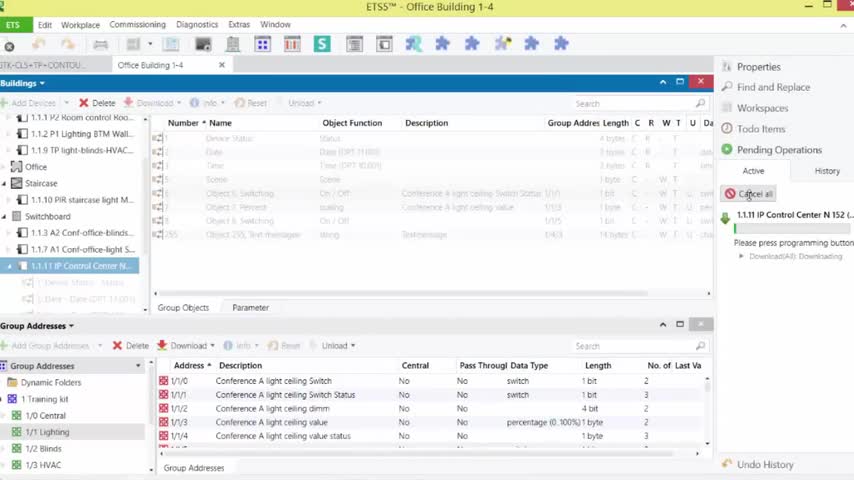Screen dimensions: 854x480
Task: Click the Group Addresses search field
Action: pos(640,346)
